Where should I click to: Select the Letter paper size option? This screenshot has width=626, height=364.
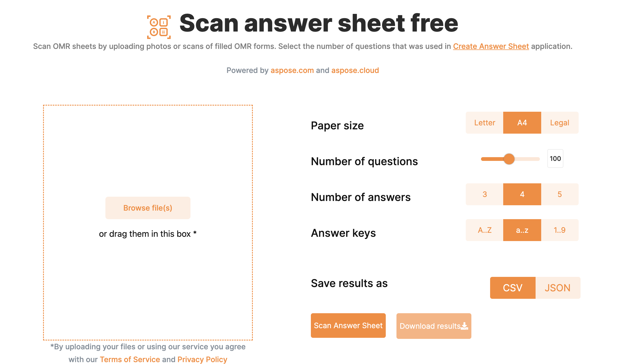pos(484,123)
